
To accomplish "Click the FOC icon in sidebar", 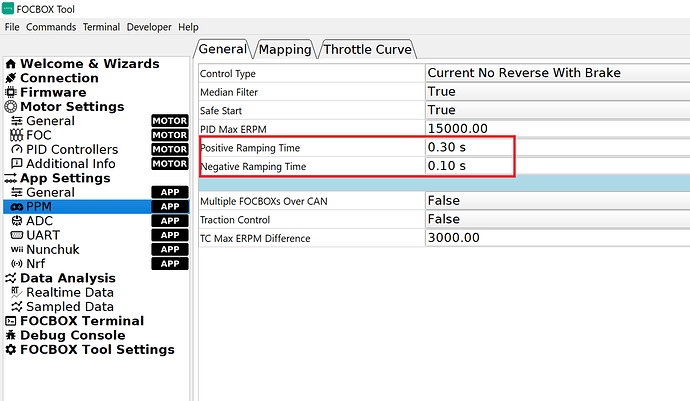I will click(17, 135).
